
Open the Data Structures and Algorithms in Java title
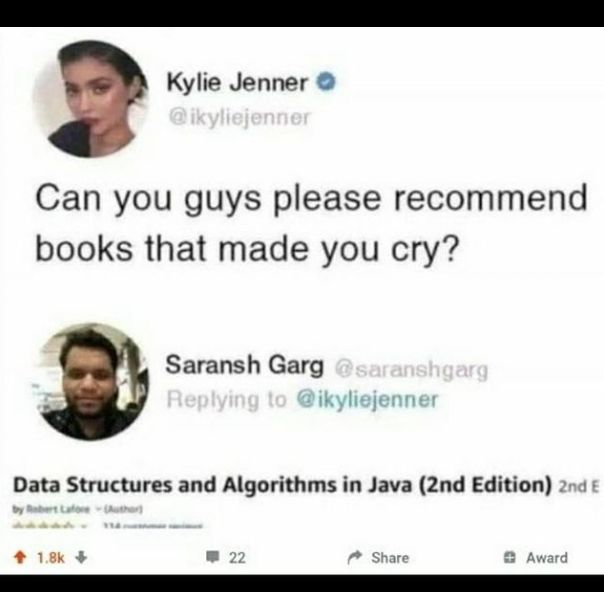pyautogui.click(x=282, y=485)
